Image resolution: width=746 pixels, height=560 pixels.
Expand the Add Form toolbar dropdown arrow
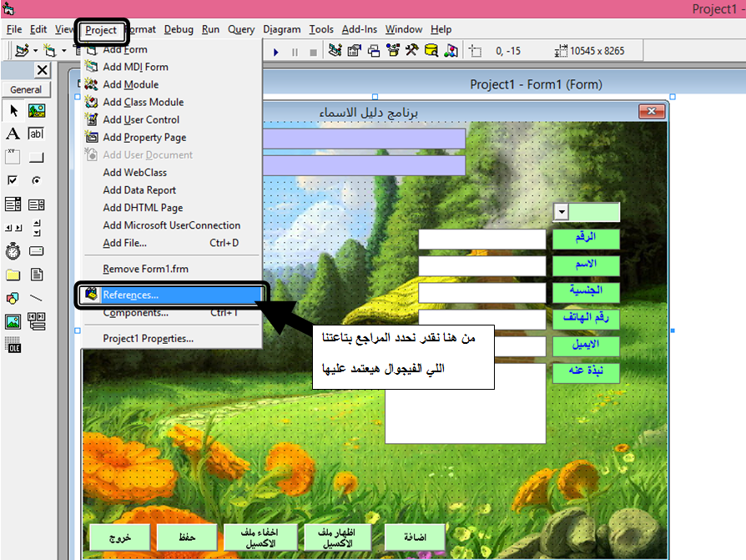tap(63, 50)
